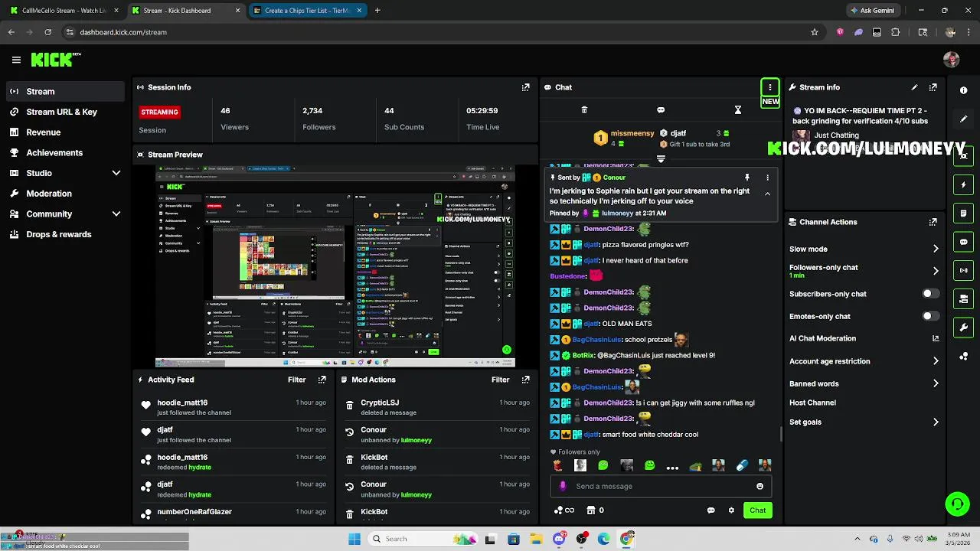Switch to CallMeCello Stream browser tab

[64, 11]
